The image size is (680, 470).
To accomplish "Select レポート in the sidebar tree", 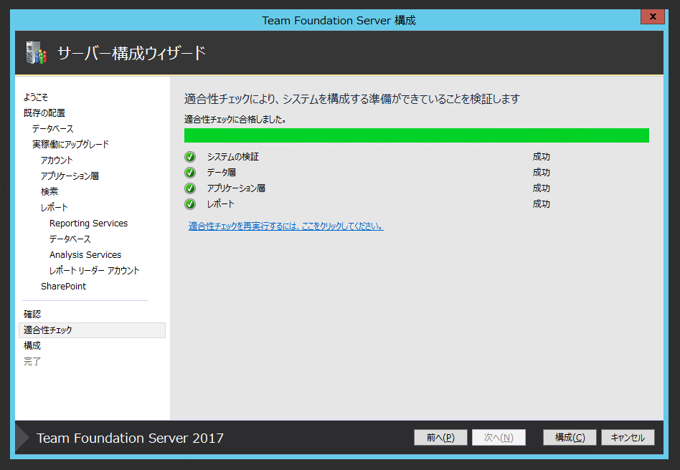I will [x=54, y=207].
